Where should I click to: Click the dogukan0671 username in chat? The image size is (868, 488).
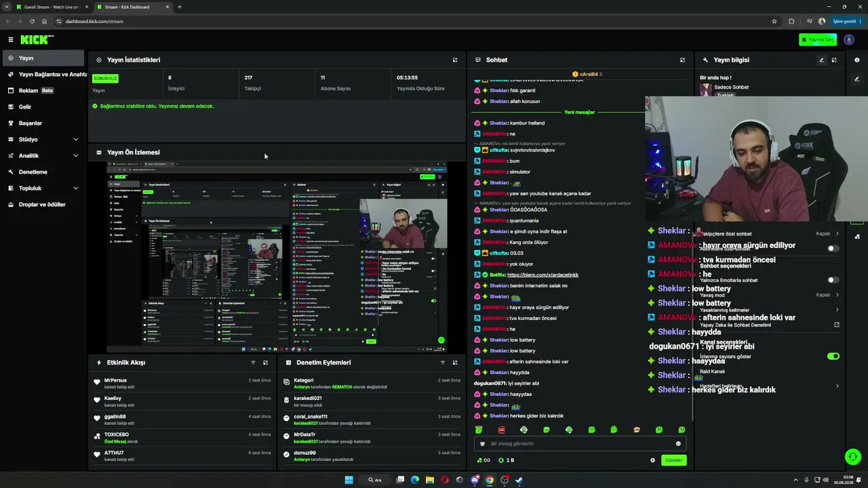click(x=490, y=384)
